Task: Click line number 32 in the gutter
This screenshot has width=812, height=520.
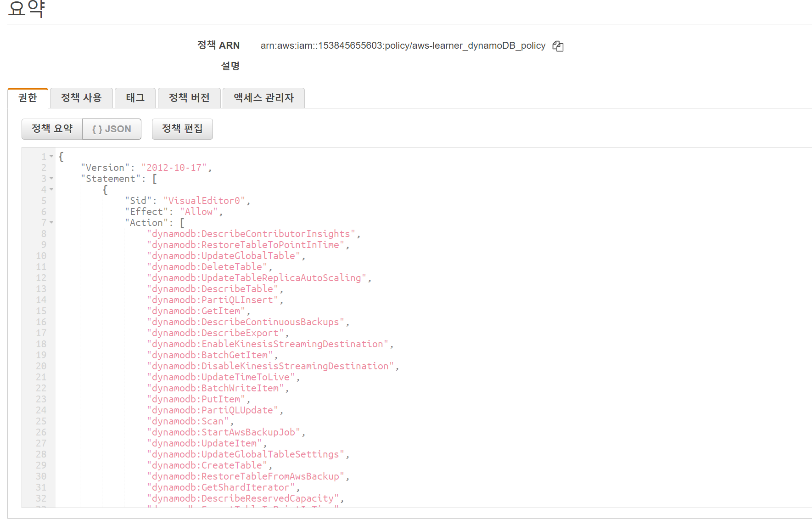Action: [41, 498]
